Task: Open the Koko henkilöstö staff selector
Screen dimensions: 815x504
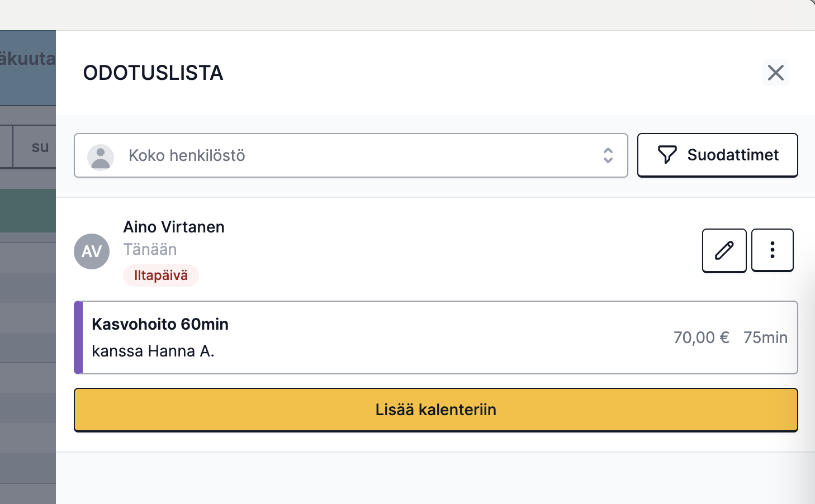Action: tap(350, 155)
